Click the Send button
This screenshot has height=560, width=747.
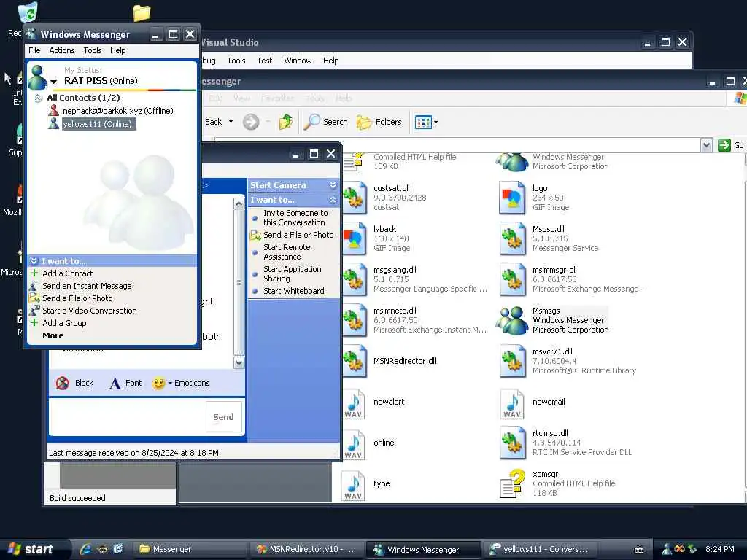(x=223, y=417)
